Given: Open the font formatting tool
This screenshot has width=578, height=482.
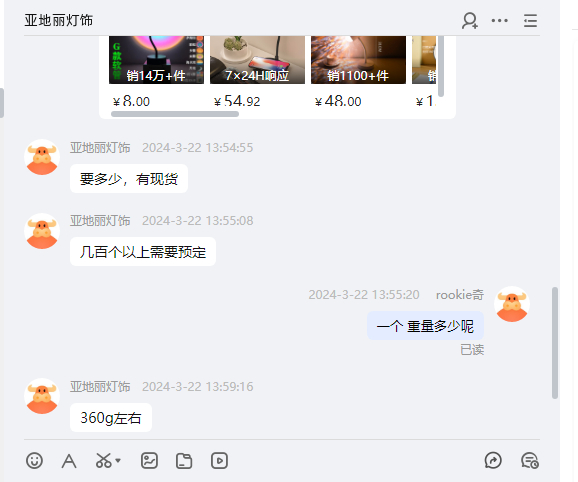Looking at the screenshot, I should click(69, 461).
